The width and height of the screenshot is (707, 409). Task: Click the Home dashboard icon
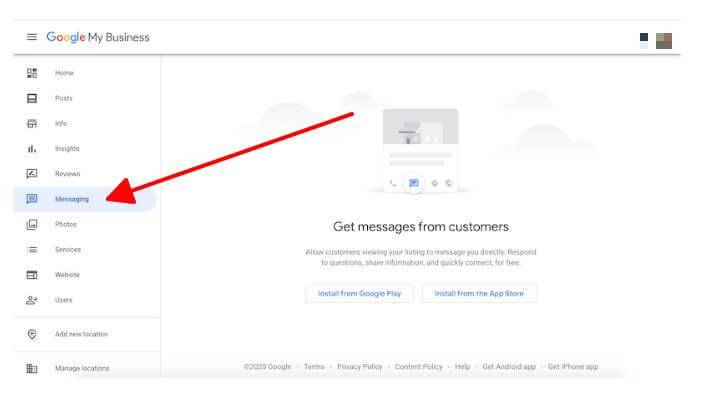32,73
